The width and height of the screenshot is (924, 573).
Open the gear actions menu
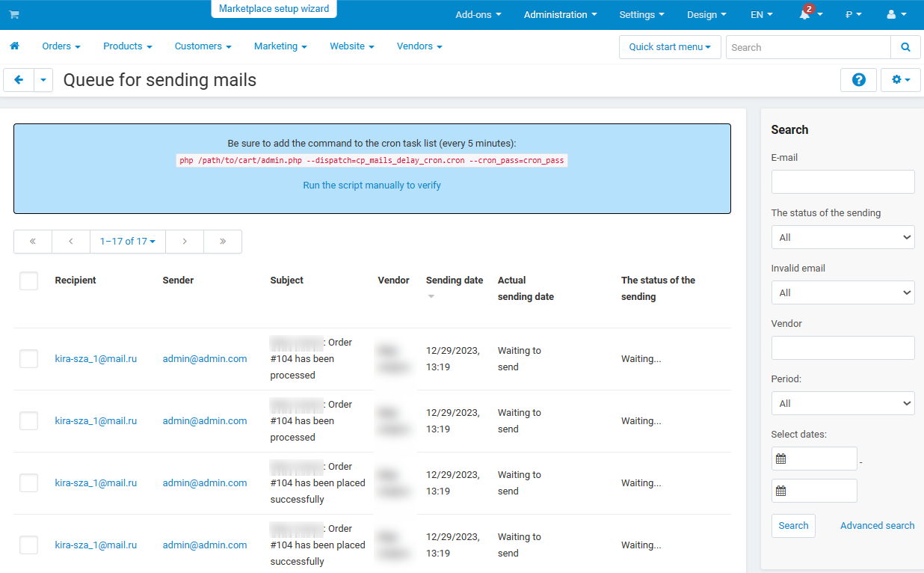900,80
